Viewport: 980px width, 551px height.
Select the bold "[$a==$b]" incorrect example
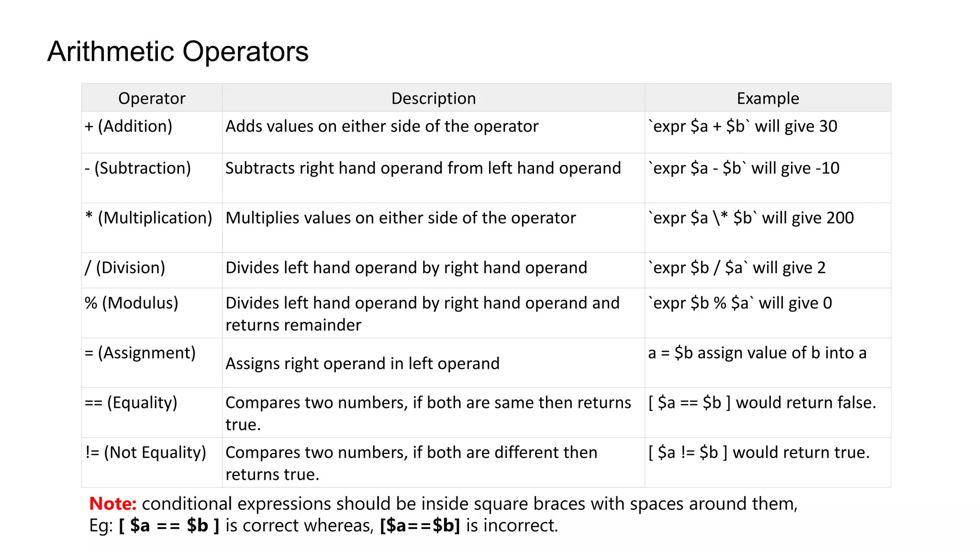click(x=420, y=526)
